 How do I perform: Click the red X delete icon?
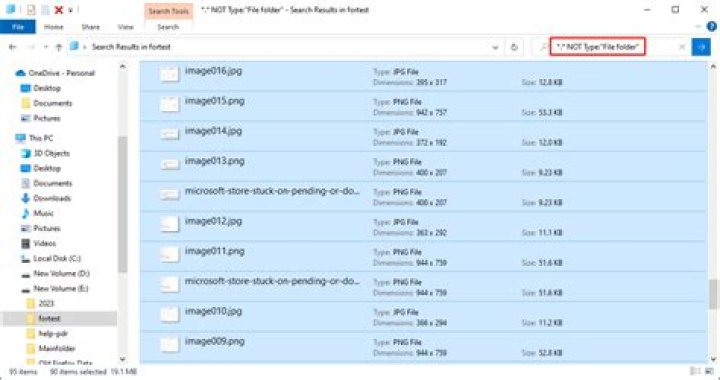59,10
